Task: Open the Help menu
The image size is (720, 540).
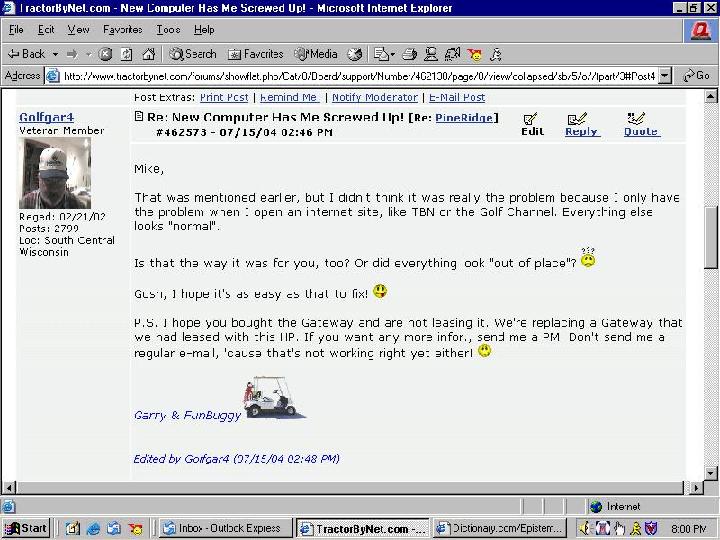Action: 204,30
